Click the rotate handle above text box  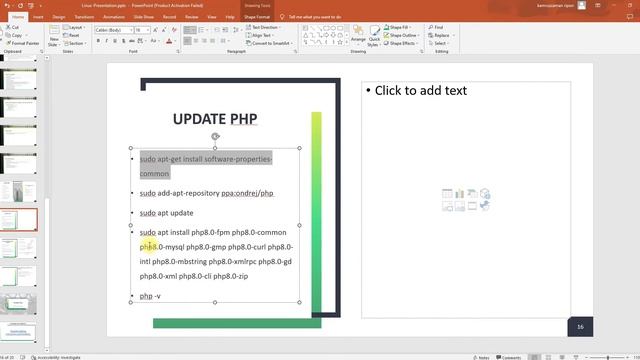[x=215, y=136]
